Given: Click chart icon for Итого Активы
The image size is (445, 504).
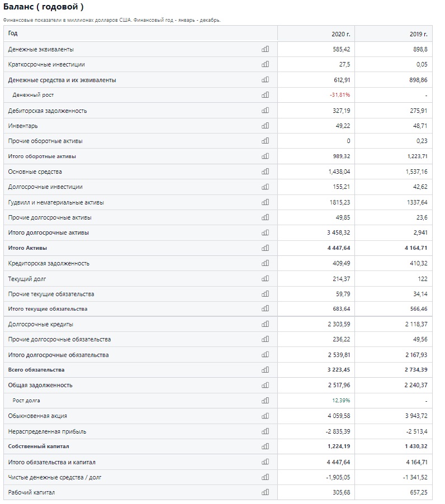Looking at the screenshot, I should pos(265,248).
